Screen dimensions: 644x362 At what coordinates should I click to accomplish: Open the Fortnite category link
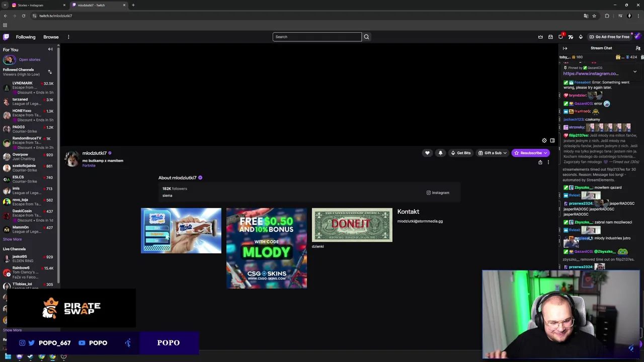89,165
